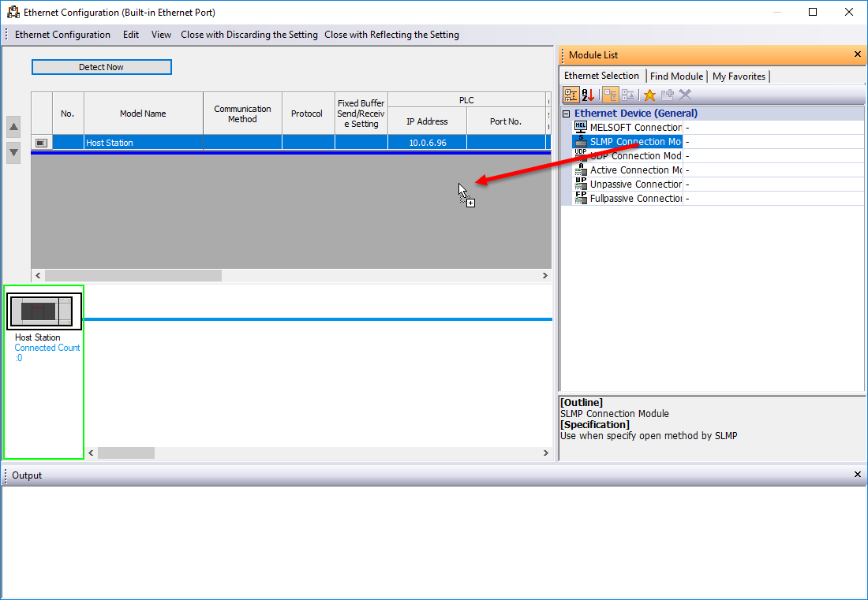Pick the Unpassive Connection module icon
868x600 pixels.
tap(581, 184)
